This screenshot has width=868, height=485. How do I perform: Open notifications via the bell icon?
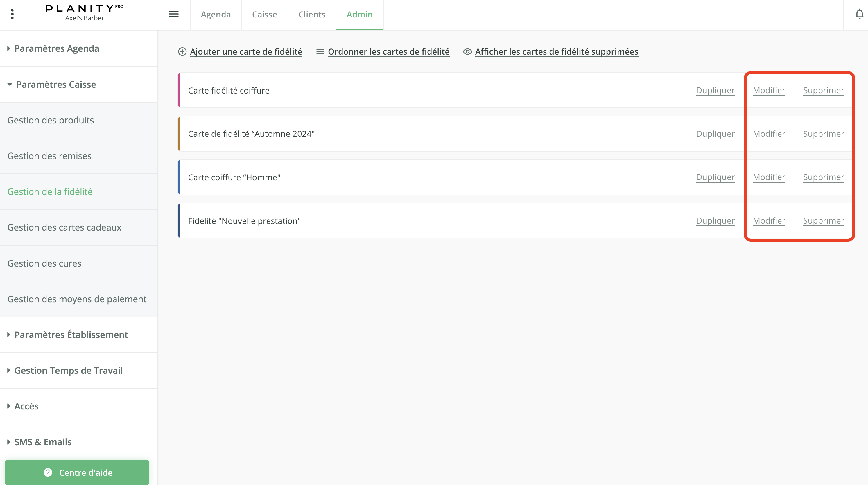pos(860,14)
